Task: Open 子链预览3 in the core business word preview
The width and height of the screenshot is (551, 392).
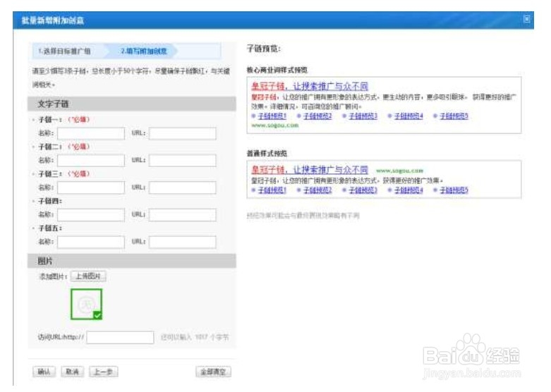Action: [x=363, y=116]
